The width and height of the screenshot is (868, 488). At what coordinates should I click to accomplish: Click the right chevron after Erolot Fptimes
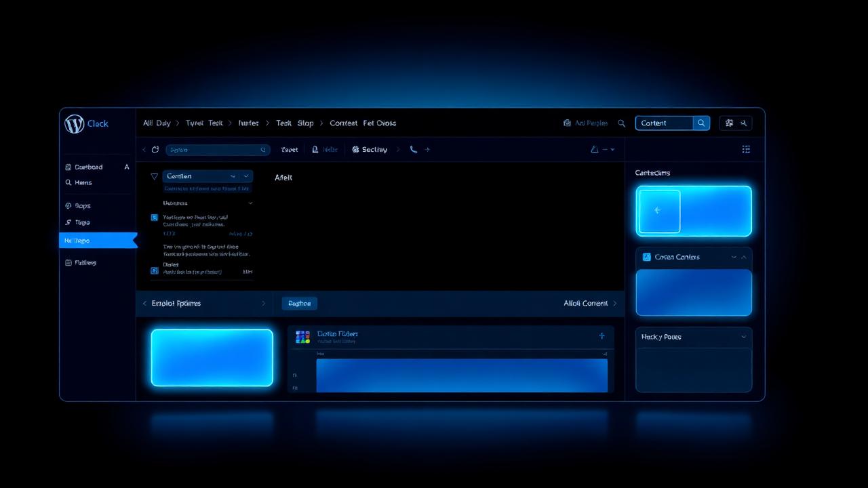pos(263,303)
